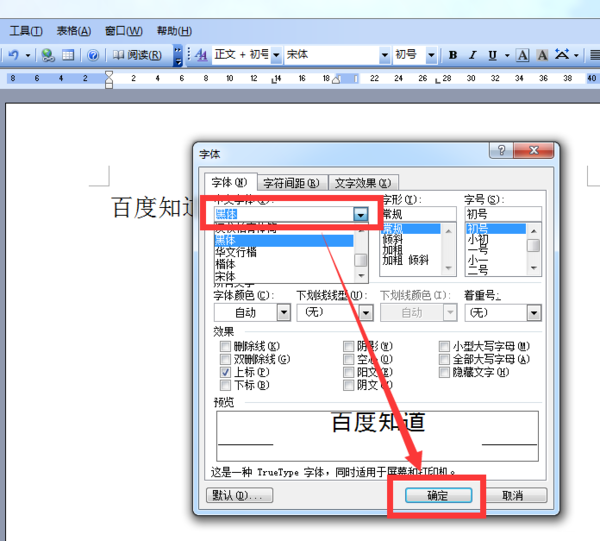Choose 楷体 in the font list

(x=284, y=264)
